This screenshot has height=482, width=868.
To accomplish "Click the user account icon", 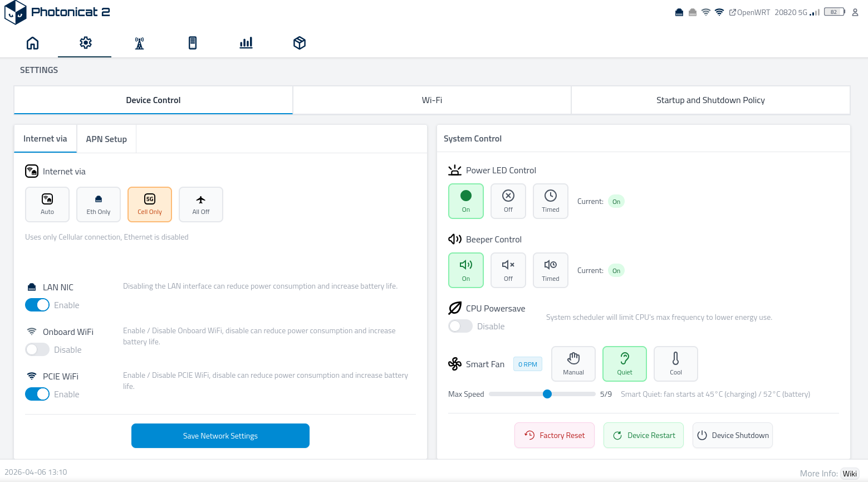I will [x=855, y=12].
